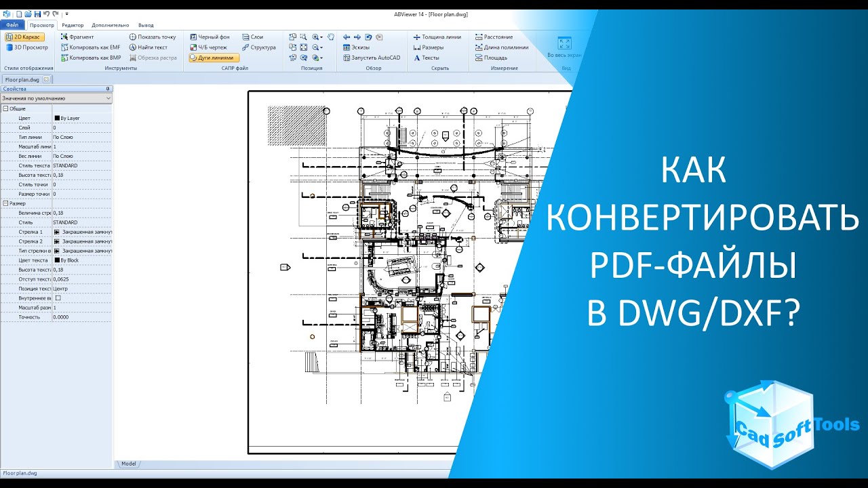Copy the drawing with Копировать как EMF
The image size is (868, 488).
coord(90,47)
